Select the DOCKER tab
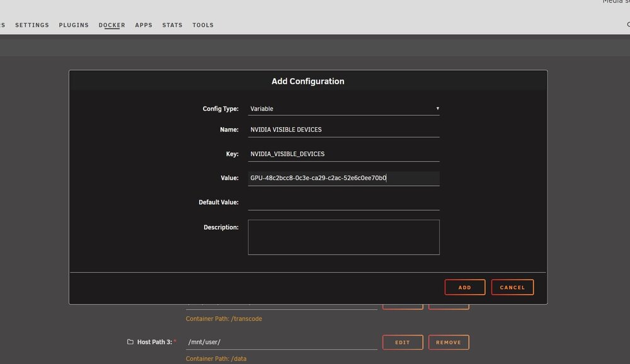 [x=112, y=25]
